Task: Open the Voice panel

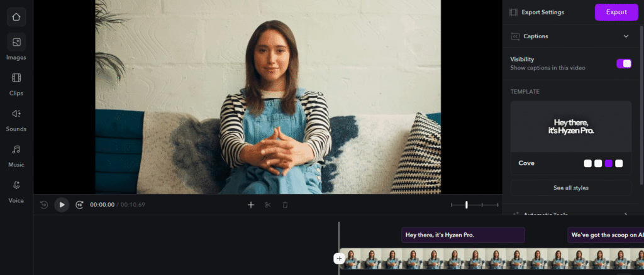Action: click(16, 191)
